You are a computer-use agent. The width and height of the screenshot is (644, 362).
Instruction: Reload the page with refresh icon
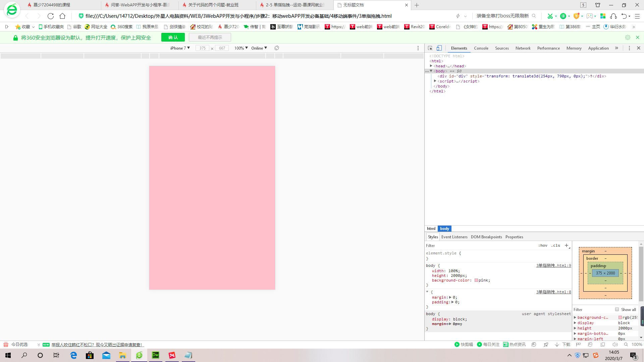coord(51,16)
